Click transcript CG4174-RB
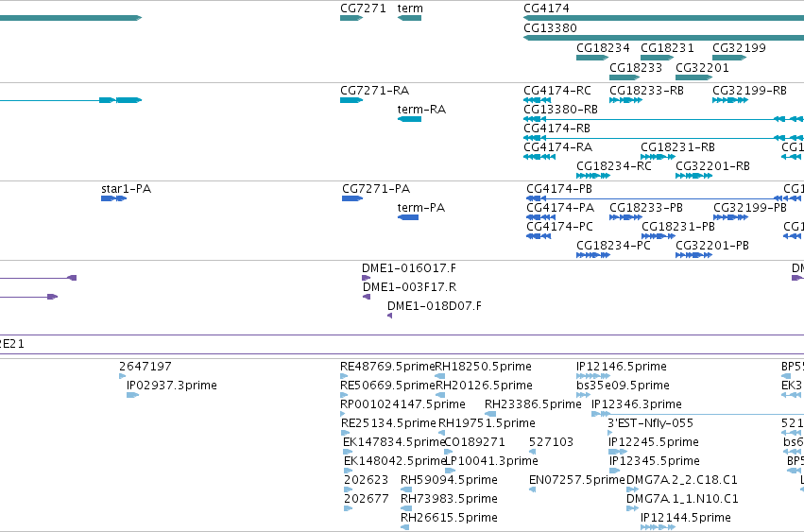Image resolution: width=804 pixels, height=532 pixels. (663, 138)
